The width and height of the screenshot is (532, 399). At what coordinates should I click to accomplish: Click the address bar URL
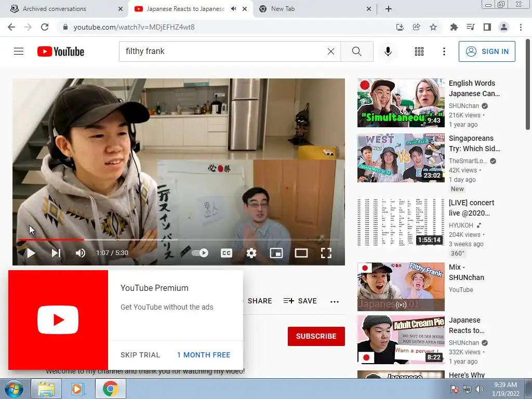tap(134, 27)
